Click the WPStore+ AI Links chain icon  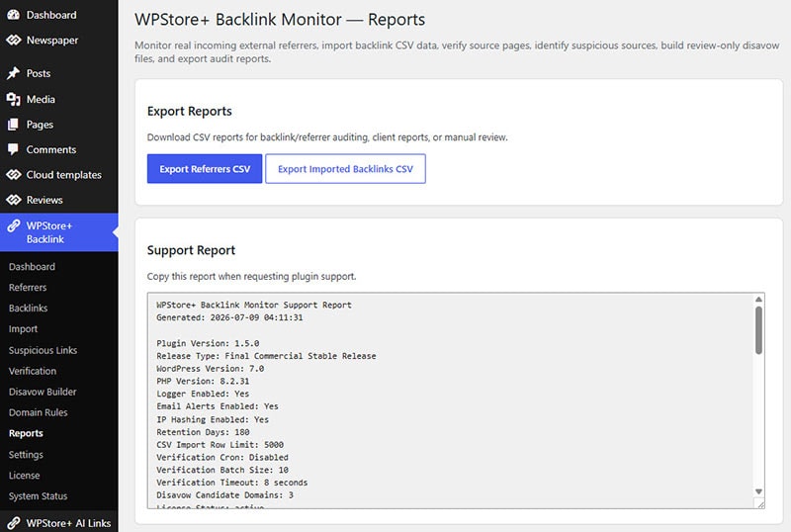(x=13, y=523)
